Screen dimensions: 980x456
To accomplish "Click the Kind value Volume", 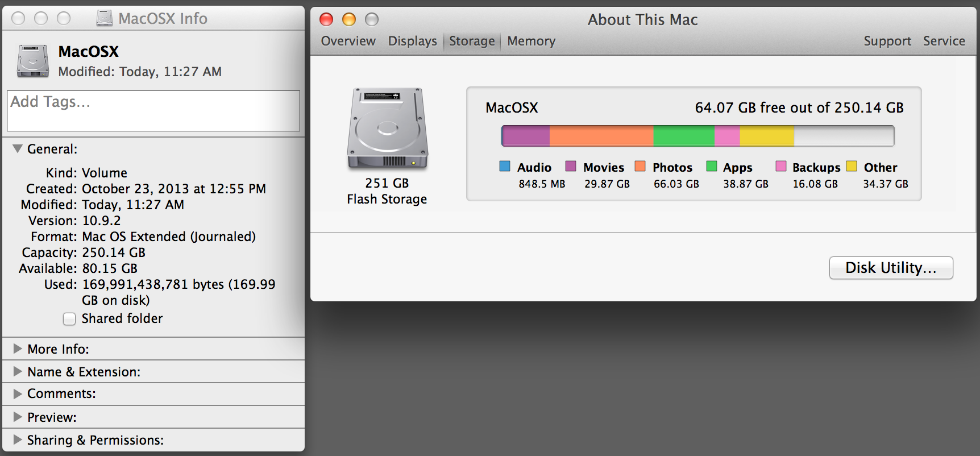I will [x=105, y=173].
